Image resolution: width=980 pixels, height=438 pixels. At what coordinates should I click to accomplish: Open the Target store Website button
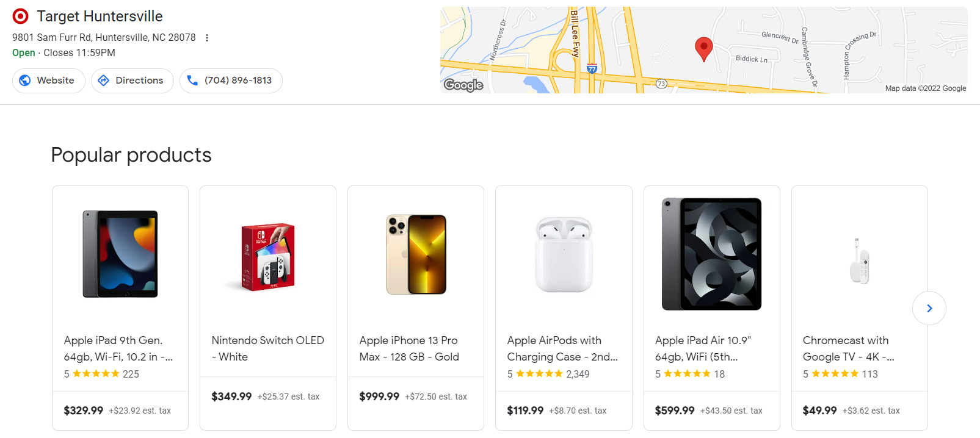click(x=48, y=81)
